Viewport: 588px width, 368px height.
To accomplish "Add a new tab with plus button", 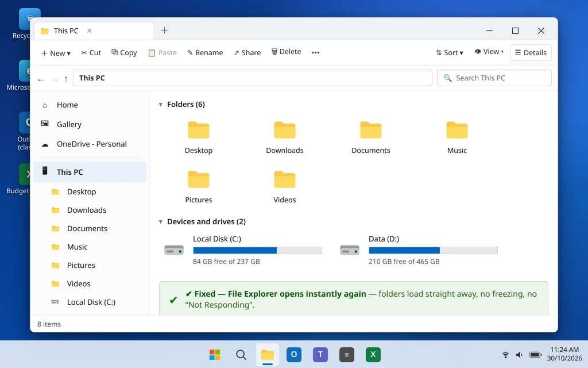I will pos(164,30).
